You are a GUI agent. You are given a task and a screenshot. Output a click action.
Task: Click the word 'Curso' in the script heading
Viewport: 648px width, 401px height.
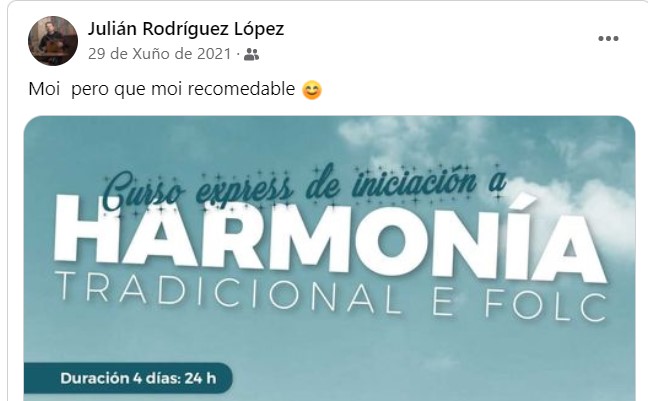click(143, 192)
